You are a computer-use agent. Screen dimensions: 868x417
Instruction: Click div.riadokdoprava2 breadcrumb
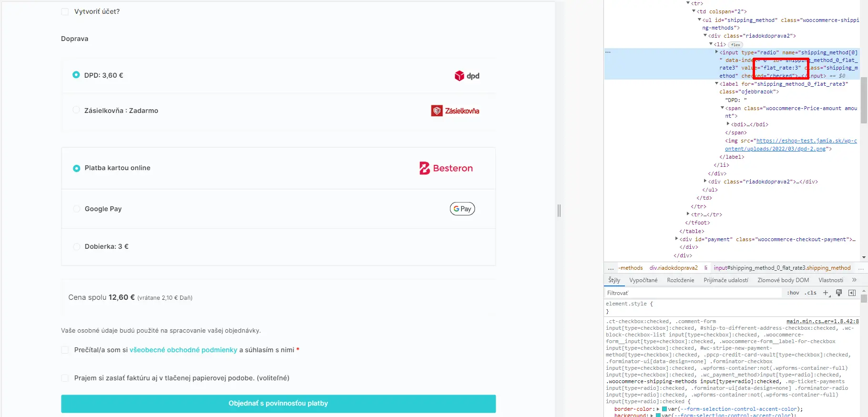pyautogui.click(x=674, y=268)
